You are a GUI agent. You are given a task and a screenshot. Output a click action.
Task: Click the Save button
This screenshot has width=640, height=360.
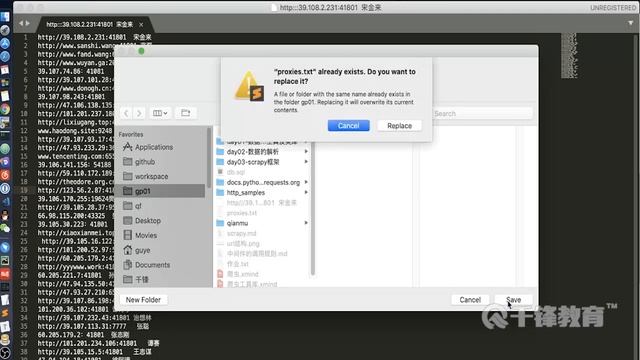coord(513,300)
